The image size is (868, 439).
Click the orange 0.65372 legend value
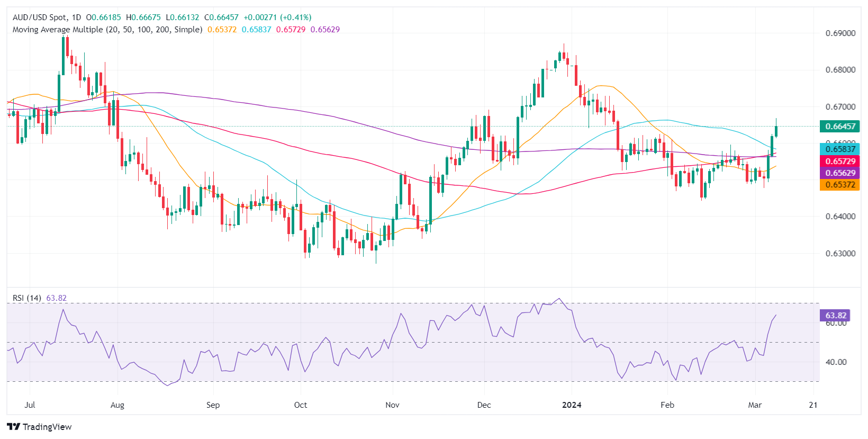point(222,30)
